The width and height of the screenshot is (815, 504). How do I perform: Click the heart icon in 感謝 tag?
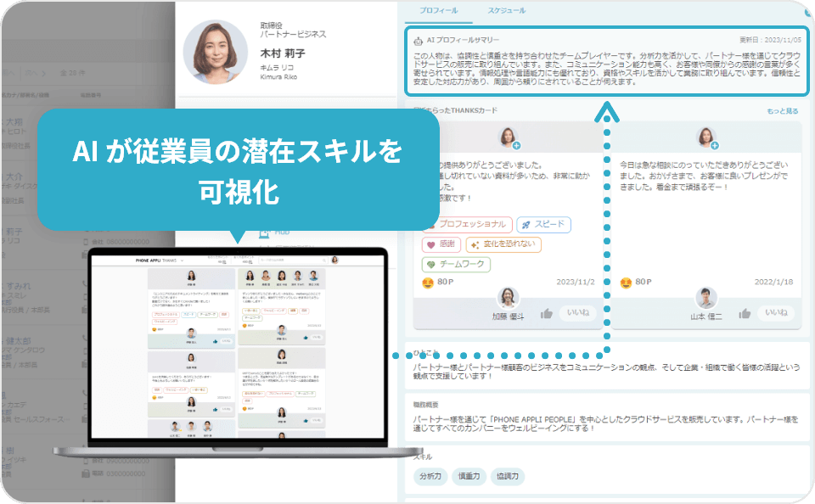pos(430,245)
